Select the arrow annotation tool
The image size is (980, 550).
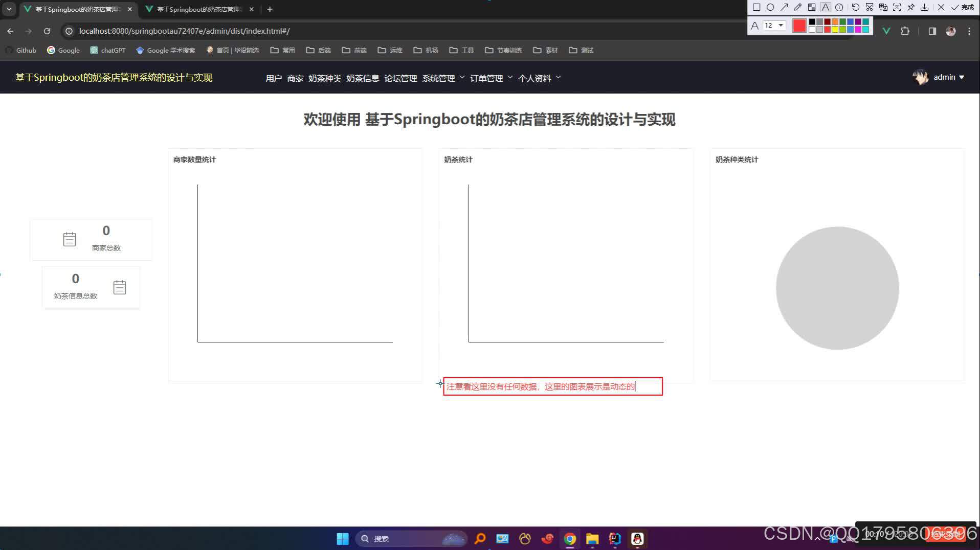coord(785,7)
